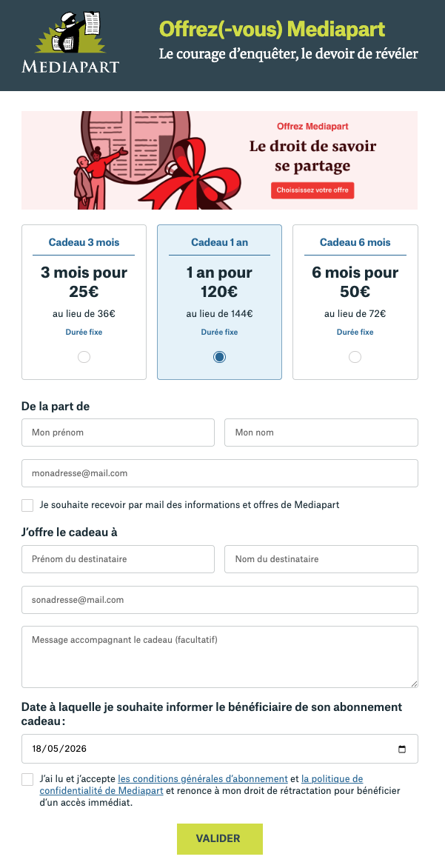Click the Nom du destinataire field
The width and height of the screenshot is (445, 868).
321,559
